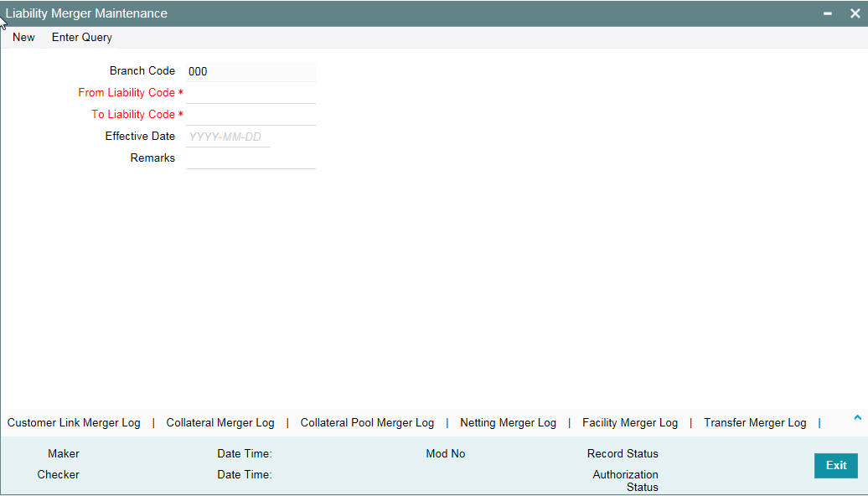Image resolution: width=868 pixels, height=496 pixels.
Task: Click the To Liability Code input field
Action: click(x=251, y=115)
